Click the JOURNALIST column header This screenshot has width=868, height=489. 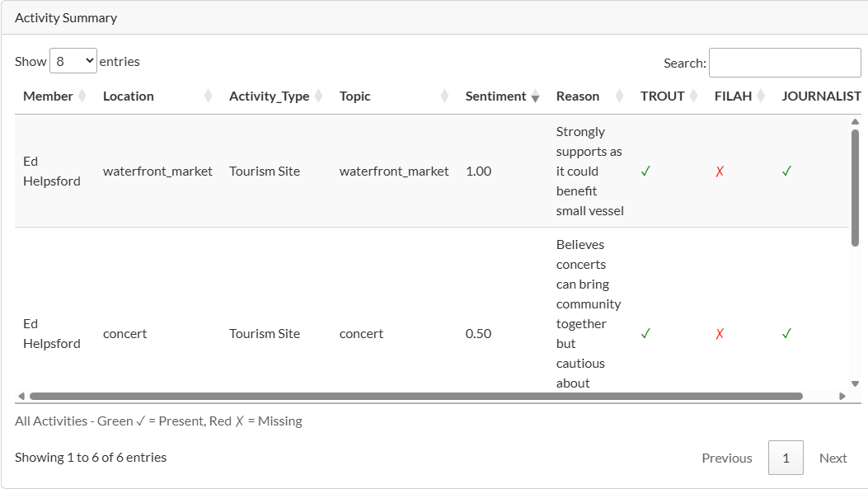coord(821,96)
